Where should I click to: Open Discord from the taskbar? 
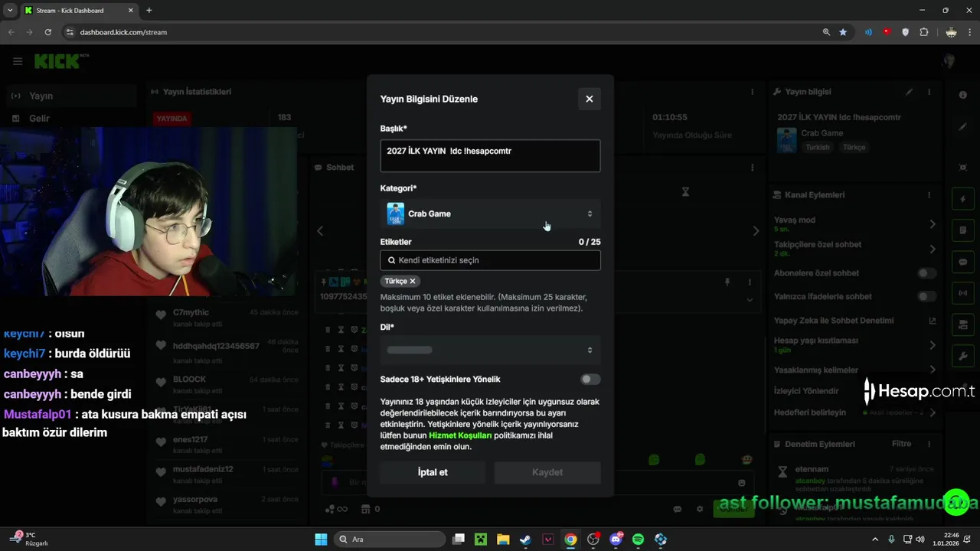pyautogui.click(x=616, y=540)
